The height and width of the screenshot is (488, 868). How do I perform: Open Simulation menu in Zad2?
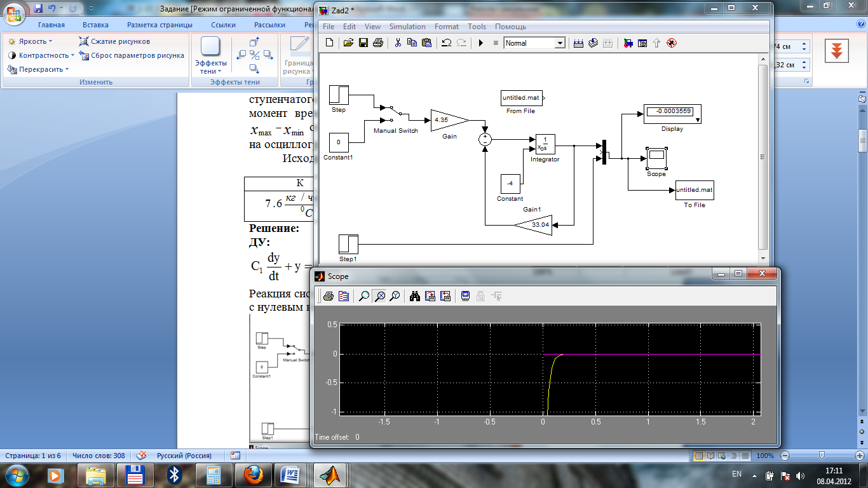407,27
